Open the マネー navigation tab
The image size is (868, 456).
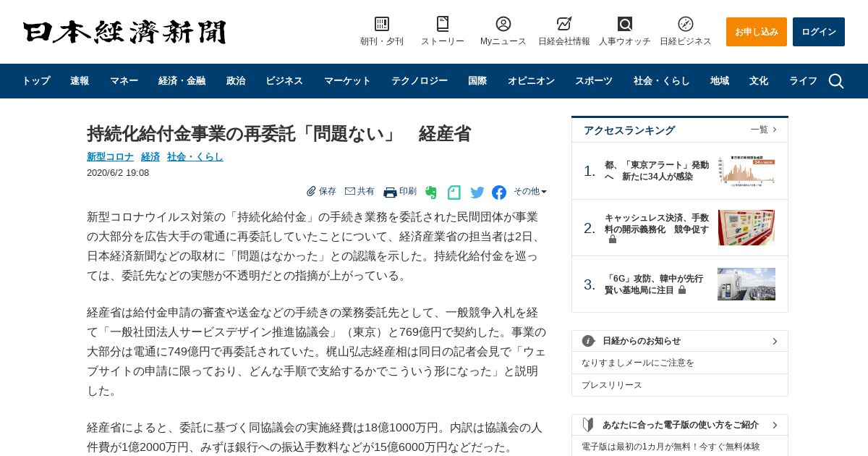pyautogui.click(x=124, y=81)
